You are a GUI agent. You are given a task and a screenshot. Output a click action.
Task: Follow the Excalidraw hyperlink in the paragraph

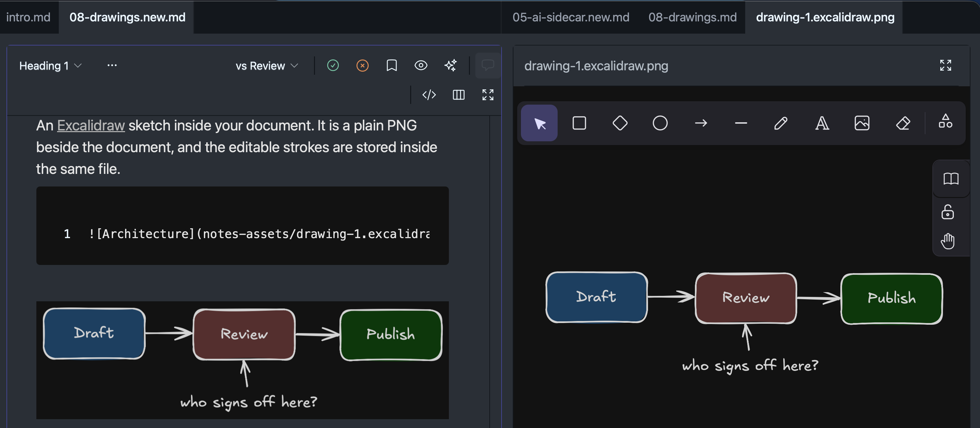pyautogui.click(x=90, y=126)
